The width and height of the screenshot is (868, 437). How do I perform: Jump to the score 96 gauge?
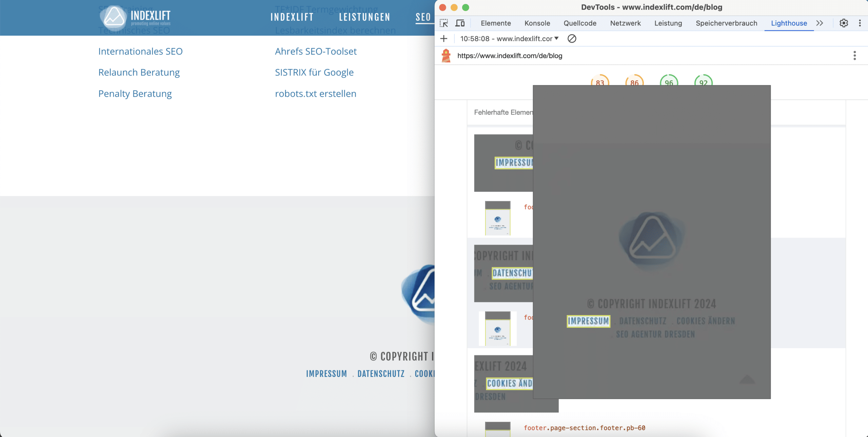(669, 80)
